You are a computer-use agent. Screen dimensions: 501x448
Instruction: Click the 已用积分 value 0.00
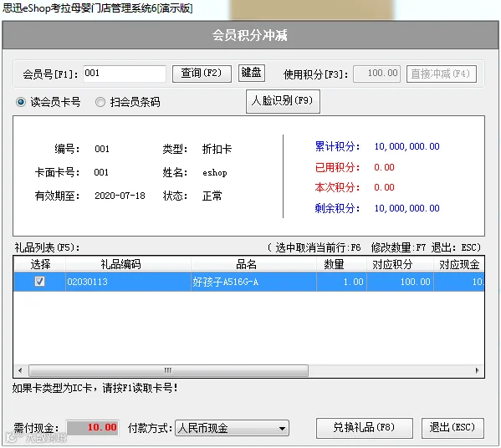click(x=384, y=167)
